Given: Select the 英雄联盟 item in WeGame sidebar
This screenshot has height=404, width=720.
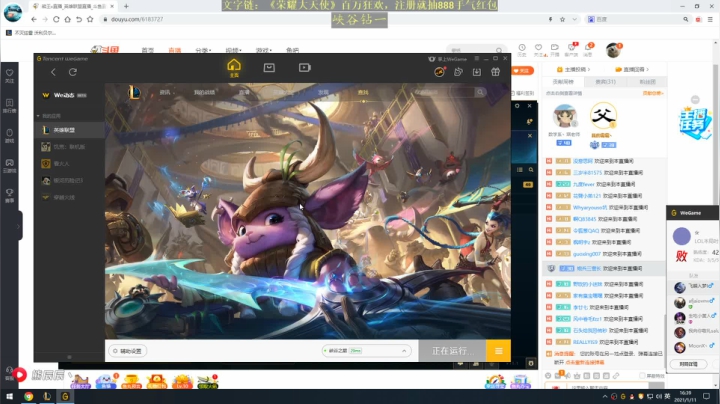Looking at the screenshot, I should pos(70,130).
